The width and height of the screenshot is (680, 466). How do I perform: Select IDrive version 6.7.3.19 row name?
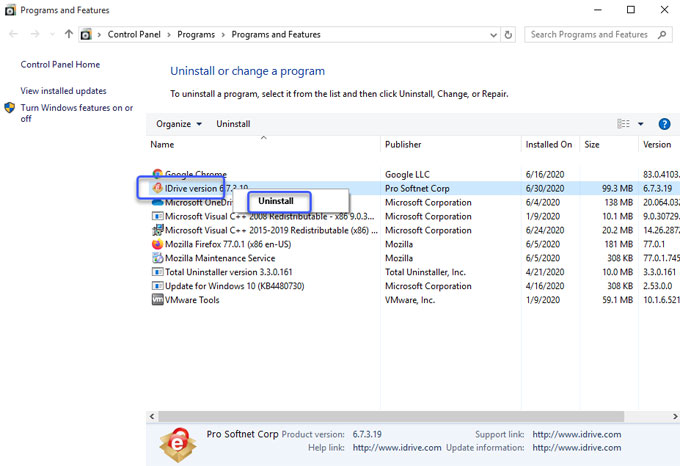pos(206,189)
